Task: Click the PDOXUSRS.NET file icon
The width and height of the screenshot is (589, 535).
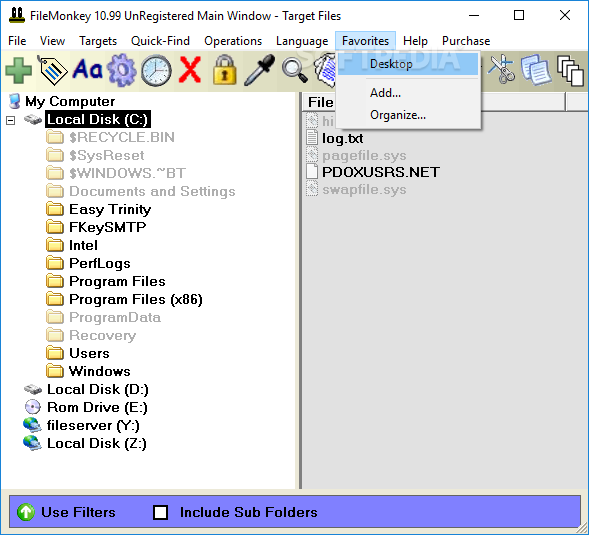Action: click(312, 171)
